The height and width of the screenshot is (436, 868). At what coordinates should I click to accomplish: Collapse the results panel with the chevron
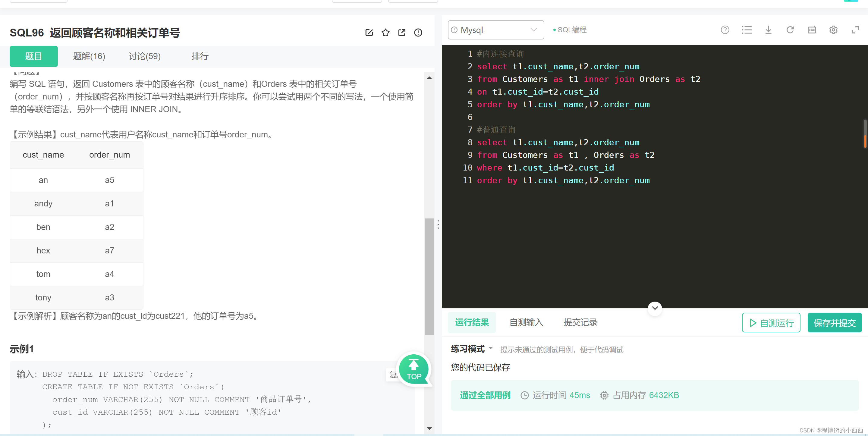[x=655, y=308]
